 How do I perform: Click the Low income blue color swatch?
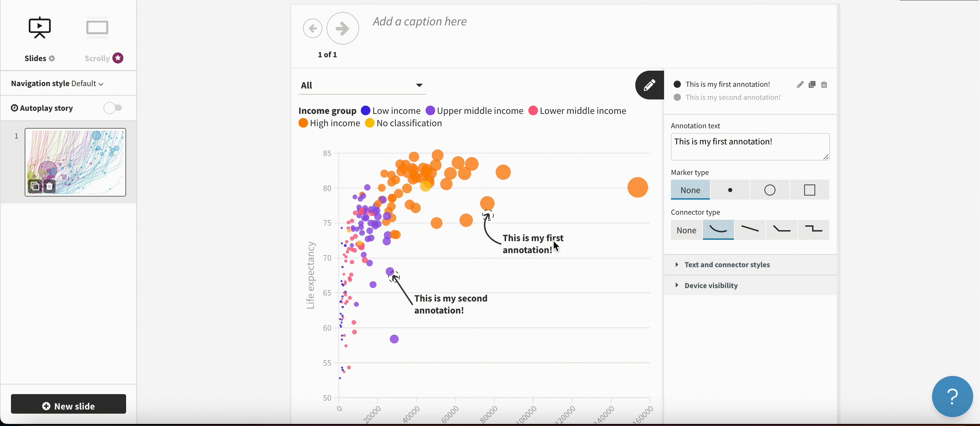pyautogui.click(x=365, y=110)
